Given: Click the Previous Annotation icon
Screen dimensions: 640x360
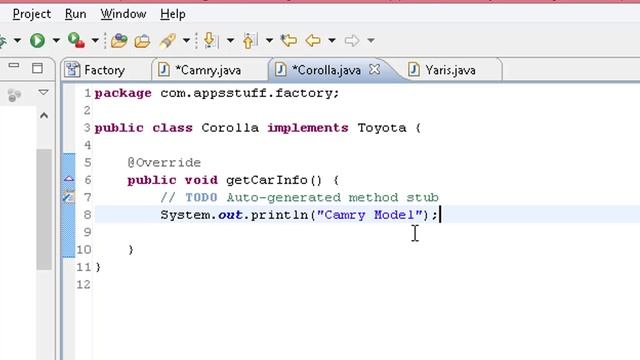Looking at the screenshot, I should pyautogui.click(x=249, y=40).
